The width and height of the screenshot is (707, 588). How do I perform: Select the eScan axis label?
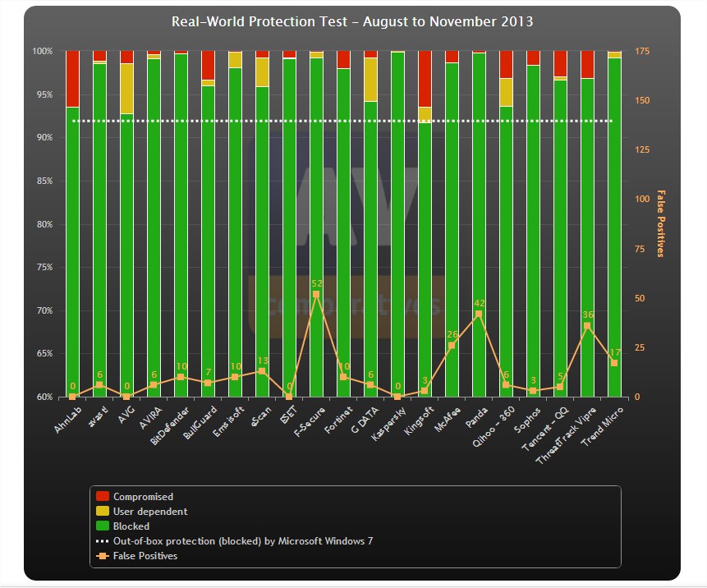(x=262, y=416)
